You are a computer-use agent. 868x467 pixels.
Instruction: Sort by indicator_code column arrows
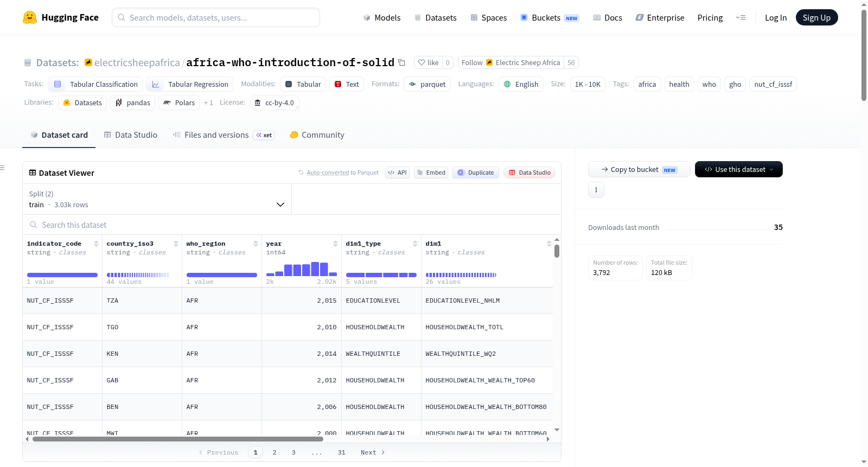click(x=96, y=244)
